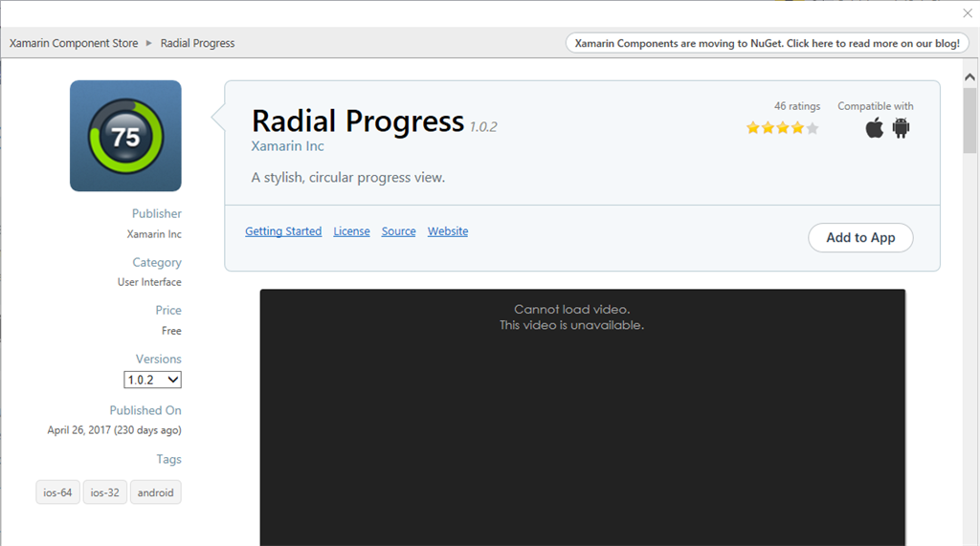980x546 pixels.
Task: Select the ios-32 tag
Action: [x=105, y=492]
